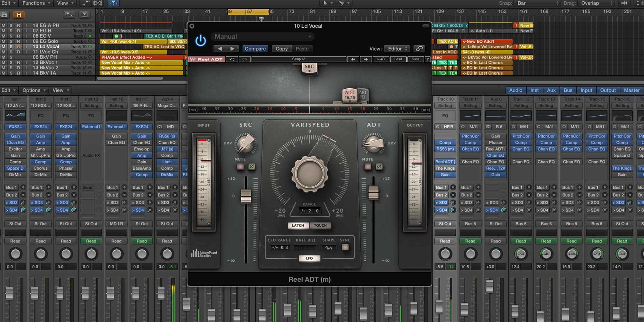Toggle ADT phase invert button
The width and height of the screenshot is (644, 322).
379,166
